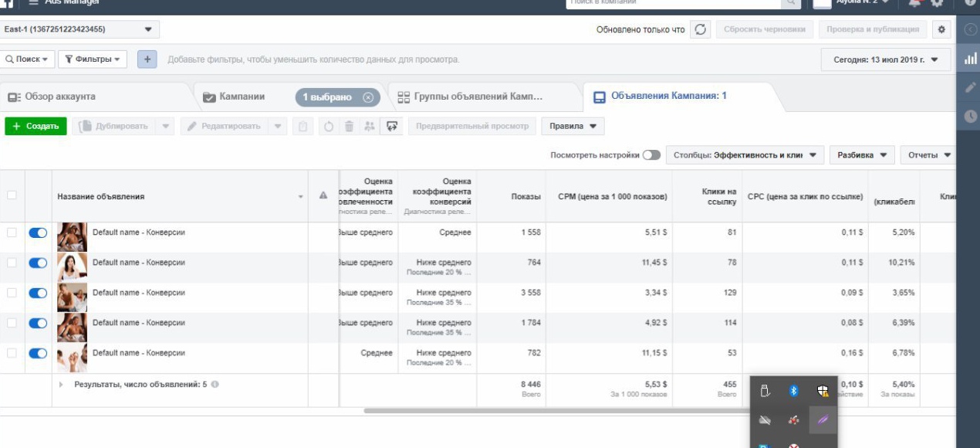980x448 pixels.
Task: Open the Отчеты dropdown
Action: coord(928,154)
